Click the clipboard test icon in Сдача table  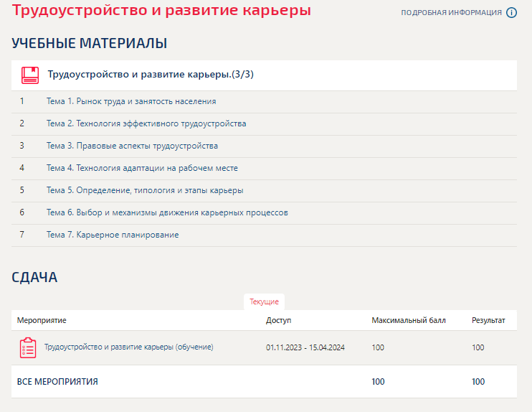click(28, 348)
